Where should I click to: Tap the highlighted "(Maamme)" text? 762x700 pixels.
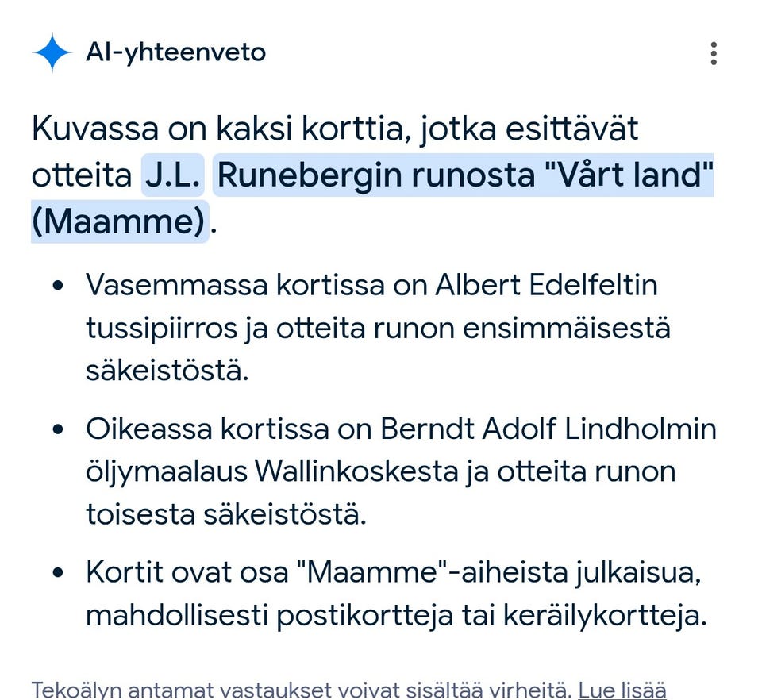[x=120, y=221]
